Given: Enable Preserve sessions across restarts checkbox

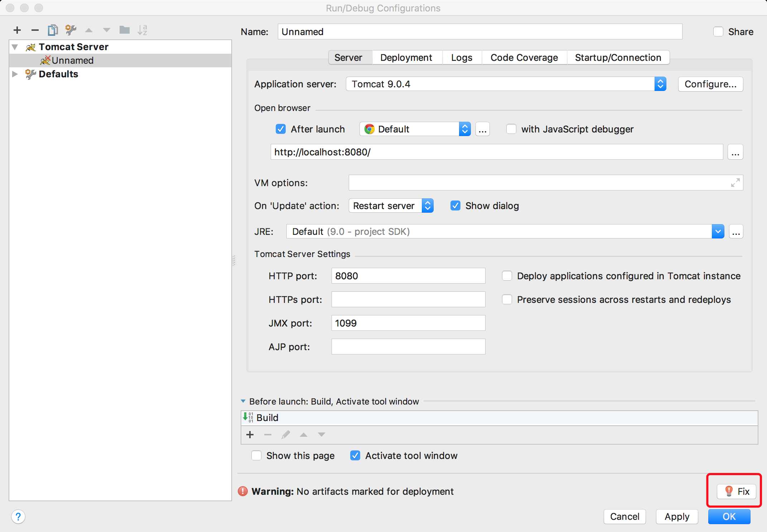Looking at the screenshot, I should [506, 300].
